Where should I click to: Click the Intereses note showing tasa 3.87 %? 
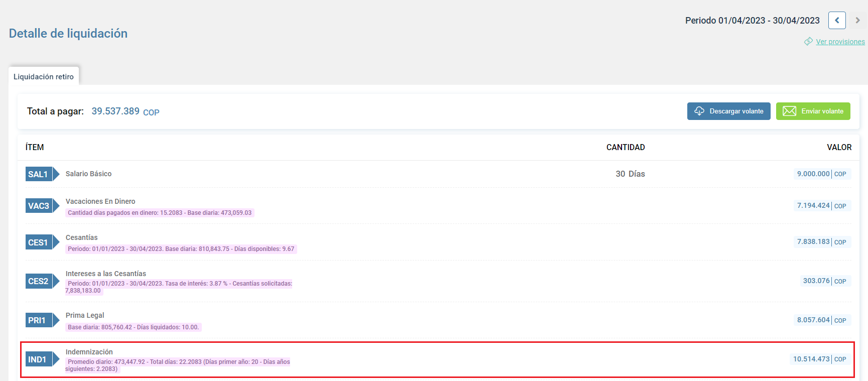click(x=179, y=287)
